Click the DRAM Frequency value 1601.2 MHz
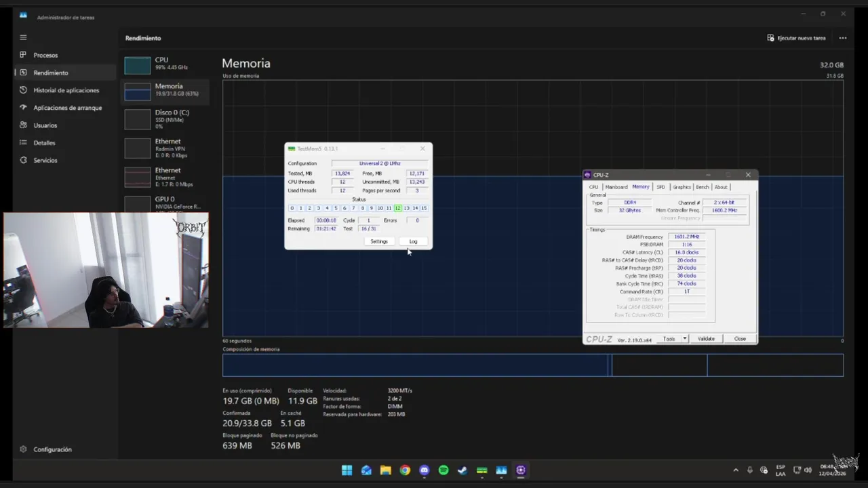 pos(687,237)
